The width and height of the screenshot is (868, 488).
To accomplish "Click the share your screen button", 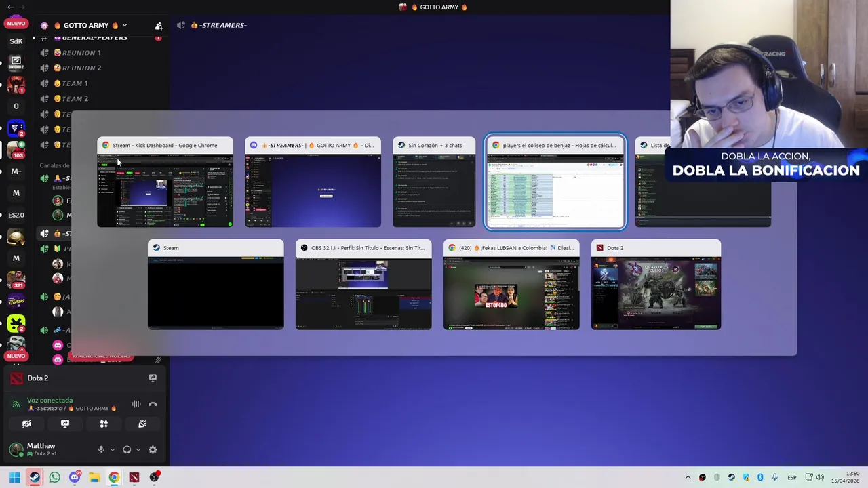I will tap(65, 424).
